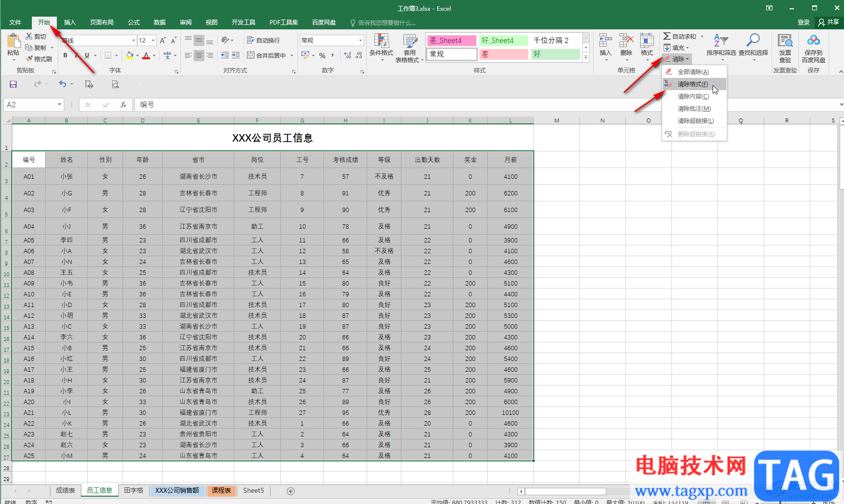Screen dimensions: 844x504
Task: Click the insert function fx icon
Action: coord(124,105)
